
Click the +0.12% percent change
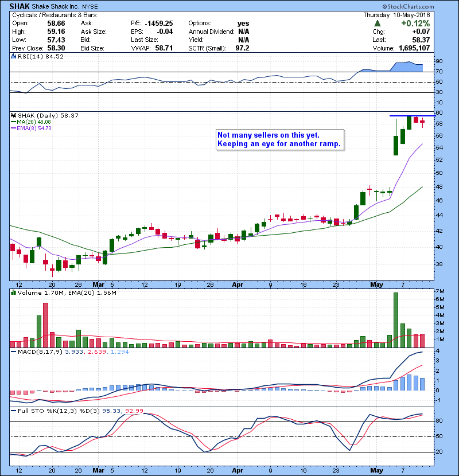click(415, 24)
